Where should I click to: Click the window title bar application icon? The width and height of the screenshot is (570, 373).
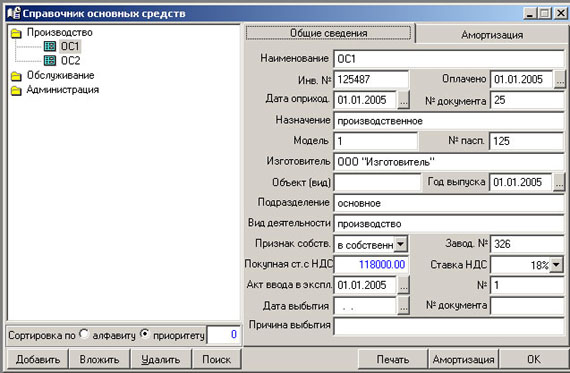(x=13, y=13)
